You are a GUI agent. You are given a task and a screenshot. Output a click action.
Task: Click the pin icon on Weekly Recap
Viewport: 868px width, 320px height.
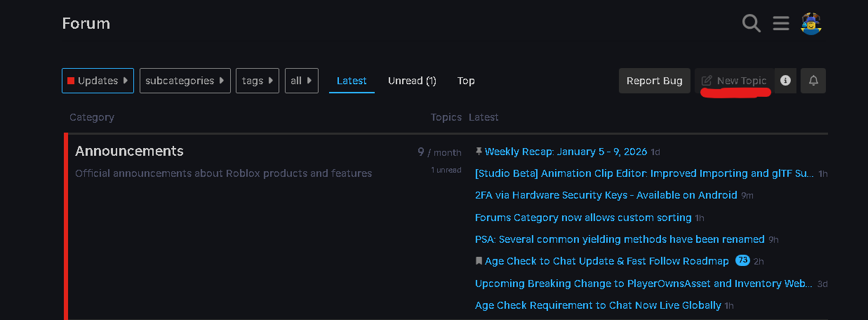coord(479,152)
